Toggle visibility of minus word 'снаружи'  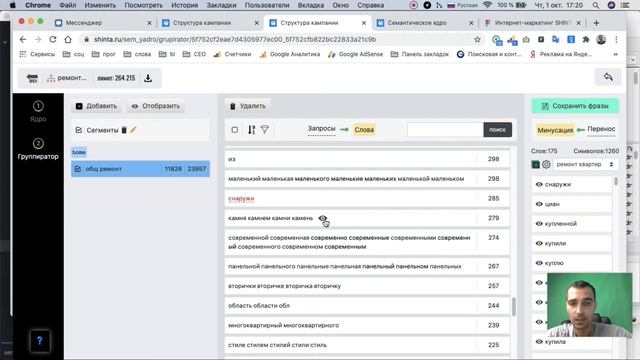tap(539, 184)
